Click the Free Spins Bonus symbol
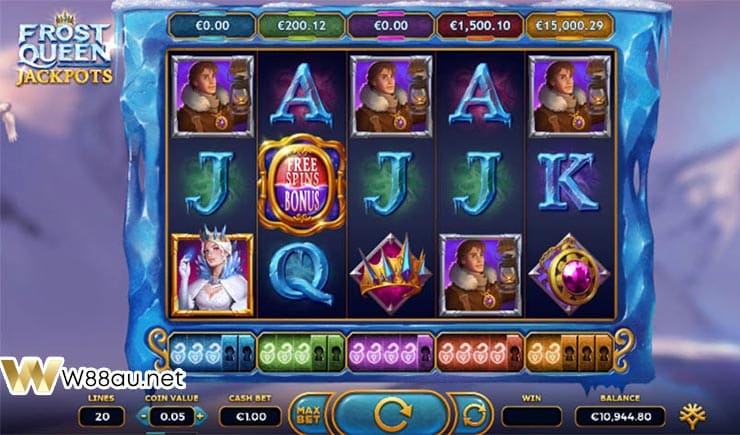 pyautogui.click(x=302, y=184)
